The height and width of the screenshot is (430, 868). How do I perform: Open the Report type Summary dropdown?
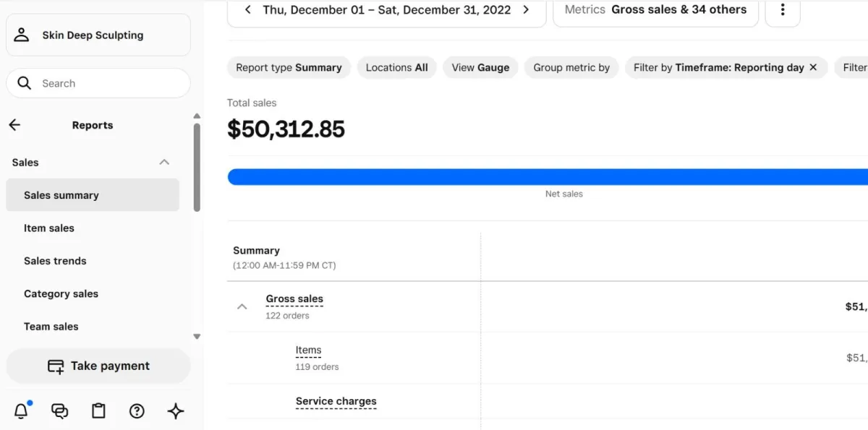[x=289, y=67]
